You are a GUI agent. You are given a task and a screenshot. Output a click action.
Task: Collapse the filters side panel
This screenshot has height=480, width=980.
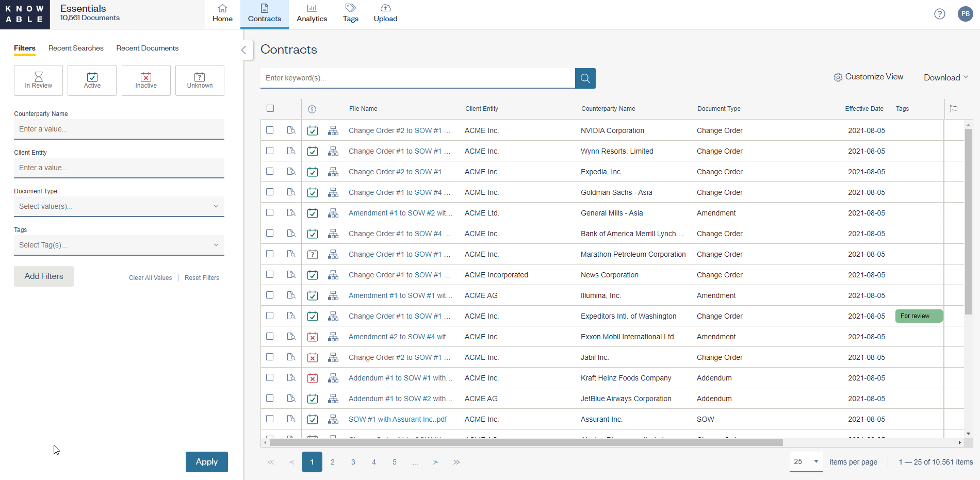244,50
